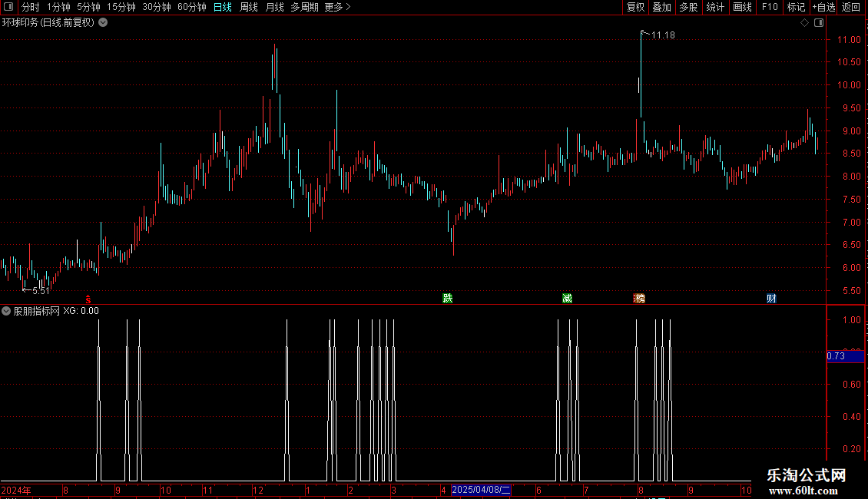Select the 日线 daily chart tab
868x499 pixels.
[223, 7]
